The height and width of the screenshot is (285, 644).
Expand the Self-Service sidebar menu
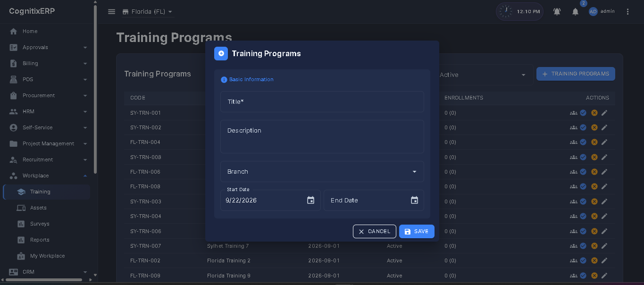coord(47,127)
